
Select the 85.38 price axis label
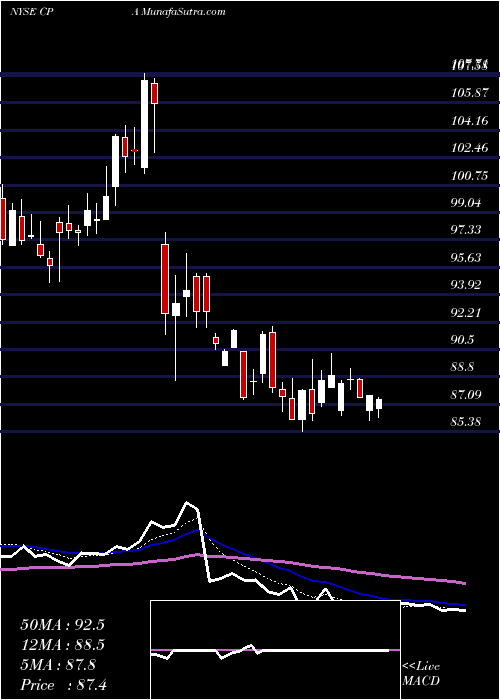click(x=467, y=422)
